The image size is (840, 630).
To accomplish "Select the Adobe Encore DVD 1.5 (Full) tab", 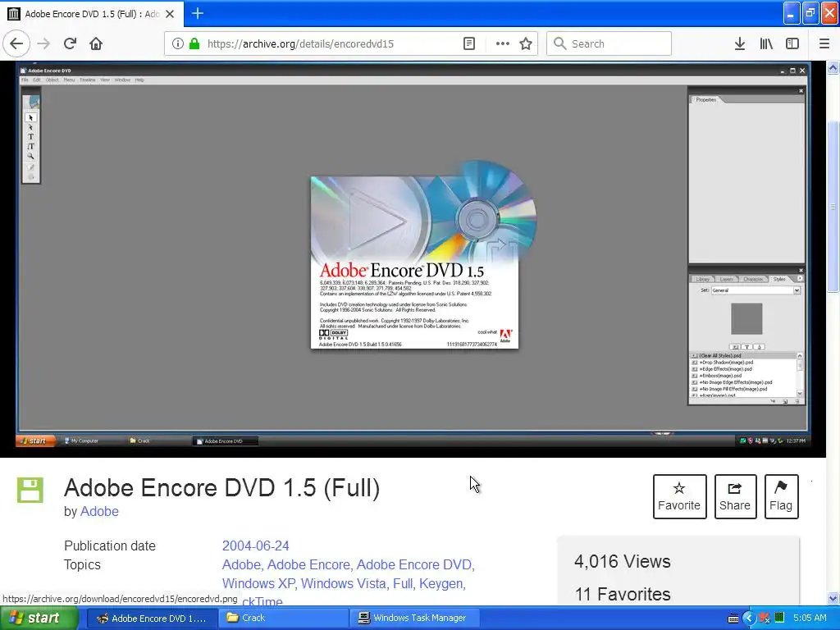I will click(x=92, y=14).
